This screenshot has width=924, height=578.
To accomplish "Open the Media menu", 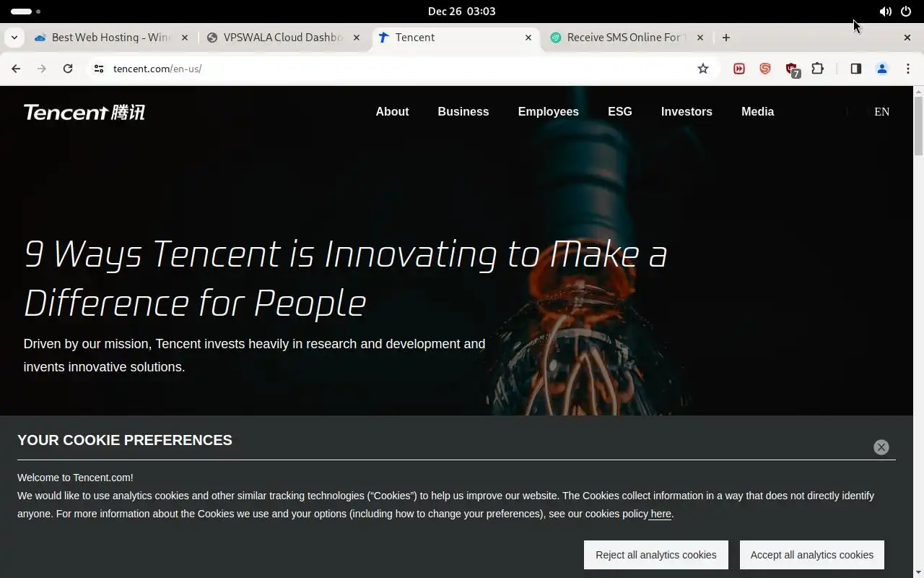I will coord(757,111).
